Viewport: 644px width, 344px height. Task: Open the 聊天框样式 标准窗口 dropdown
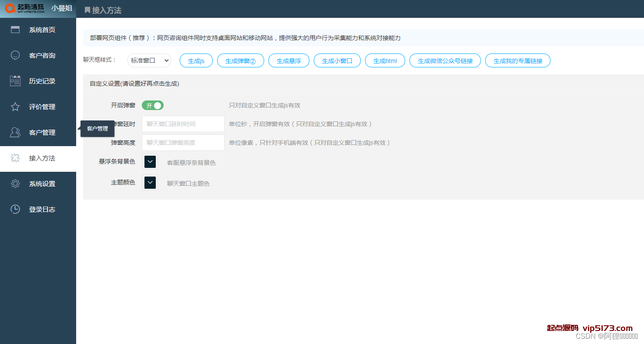149,61
